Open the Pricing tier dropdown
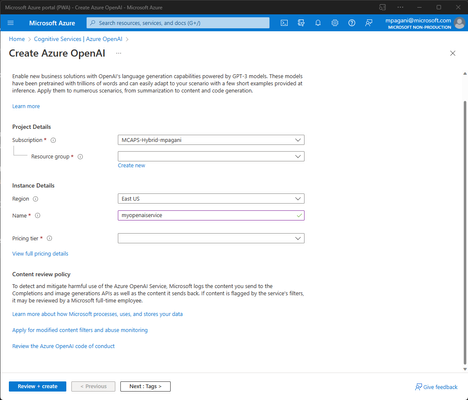Screen dimensions: 468x400 211,238
